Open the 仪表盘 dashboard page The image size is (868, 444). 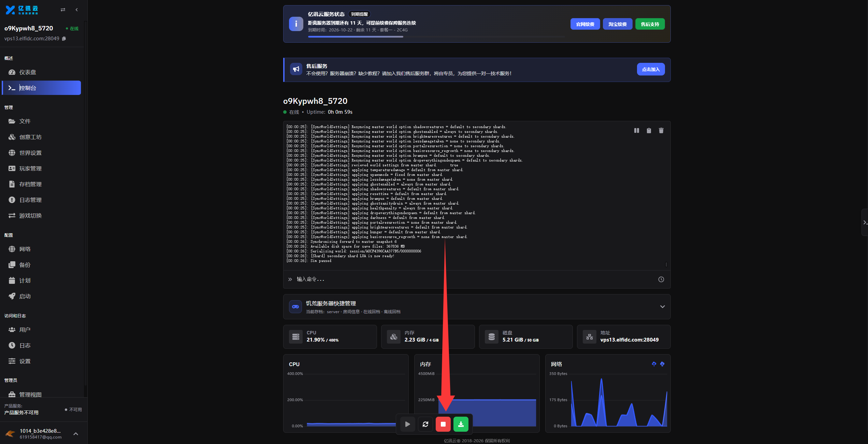(41, 72)
